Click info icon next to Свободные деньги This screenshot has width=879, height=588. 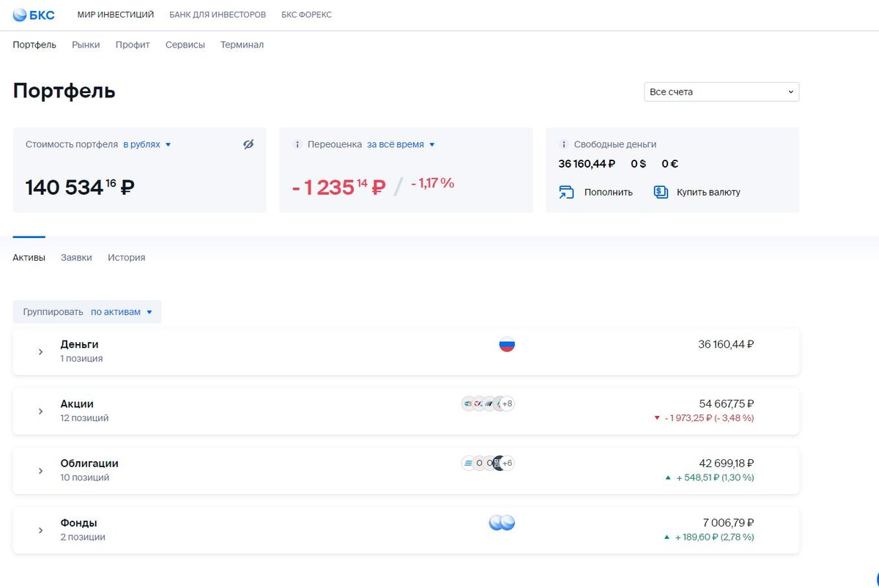[563, 145]
